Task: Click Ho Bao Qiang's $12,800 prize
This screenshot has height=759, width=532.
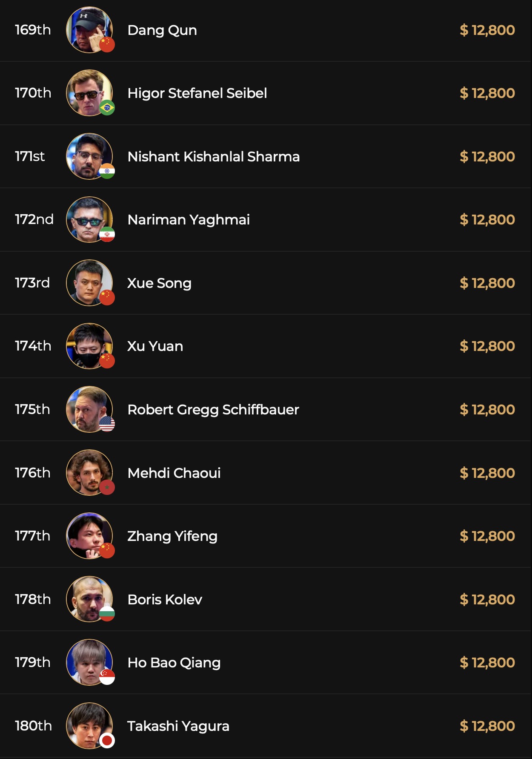Action: [487, 663]
